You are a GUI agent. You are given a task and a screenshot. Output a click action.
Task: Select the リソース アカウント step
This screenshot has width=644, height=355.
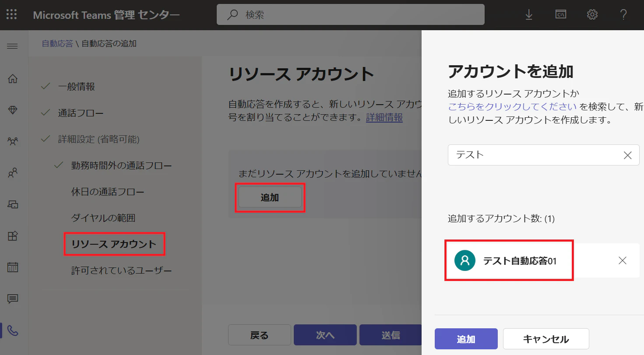pyautogui.click(x=114, y=244)
